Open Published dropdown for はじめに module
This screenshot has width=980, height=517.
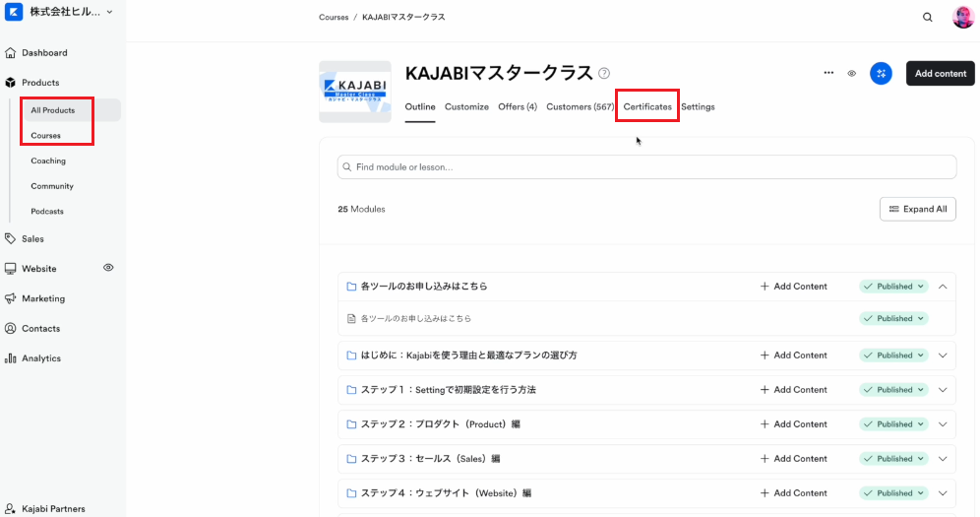pos(893,355)
